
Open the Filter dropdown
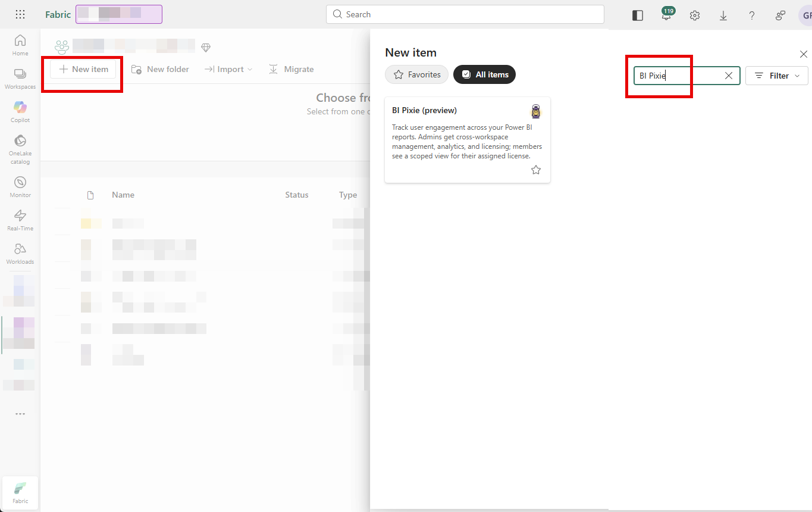click(x=777, y=76)
